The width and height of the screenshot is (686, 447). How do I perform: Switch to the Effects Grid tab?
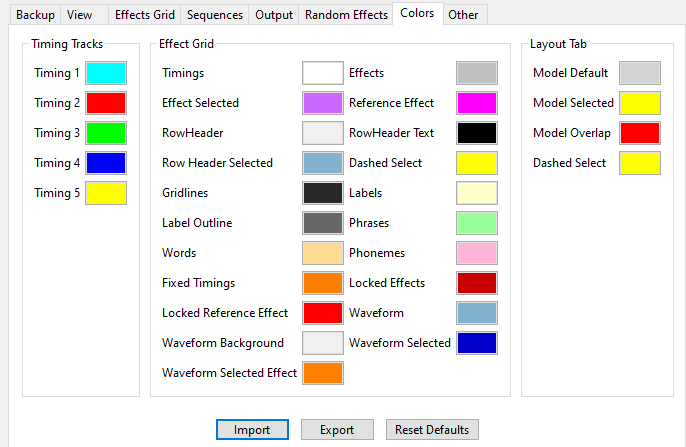(144, 15)
